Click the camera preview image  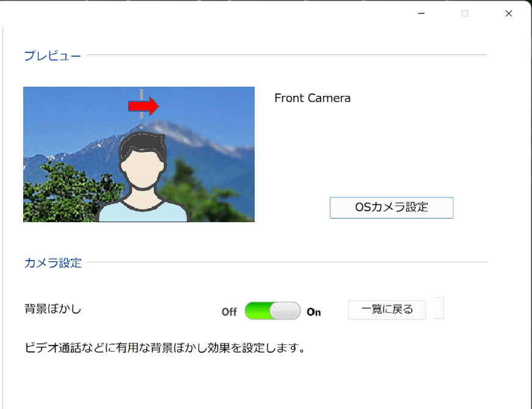click(x=139, y=154)
